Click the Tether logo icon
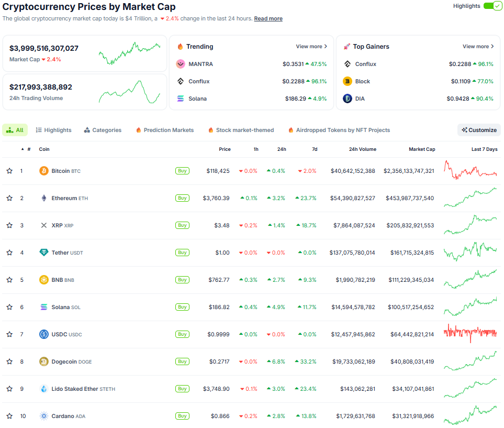 (x=44, y=253)
